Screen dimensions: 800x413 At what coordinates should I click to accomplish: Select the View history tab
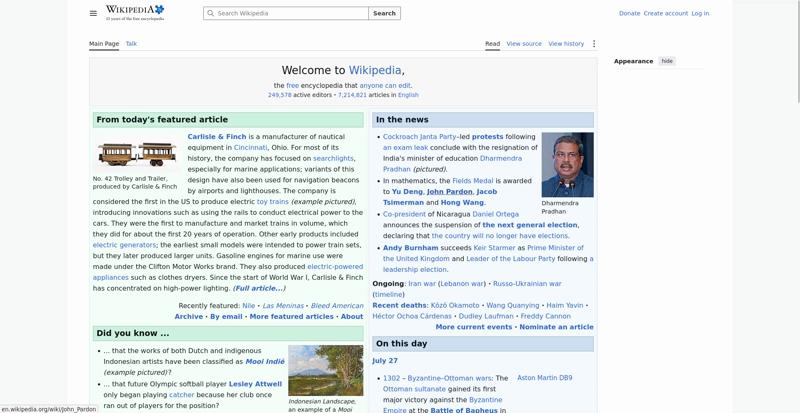[x=566, y=44]
